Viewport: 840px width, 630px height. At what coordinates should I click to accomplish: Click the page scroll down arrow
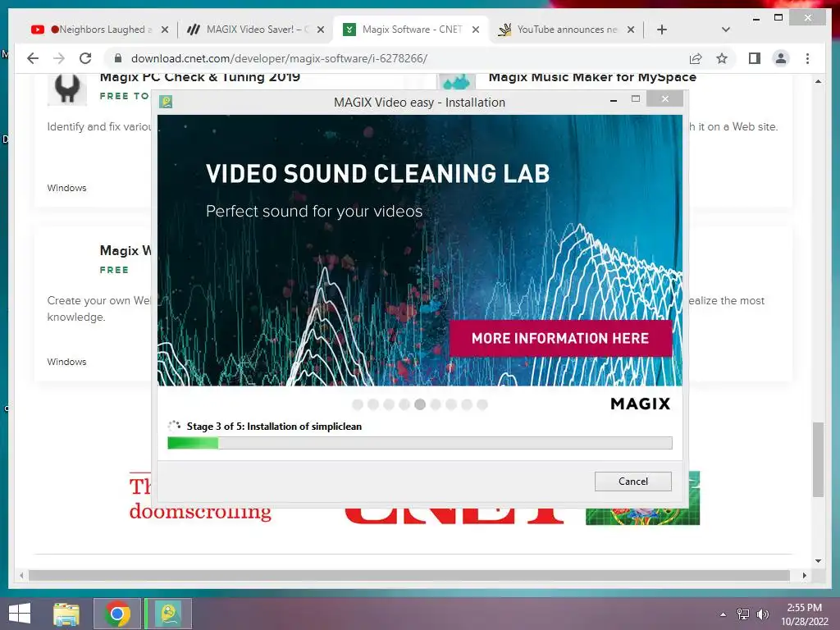click(x=818, y=561)
